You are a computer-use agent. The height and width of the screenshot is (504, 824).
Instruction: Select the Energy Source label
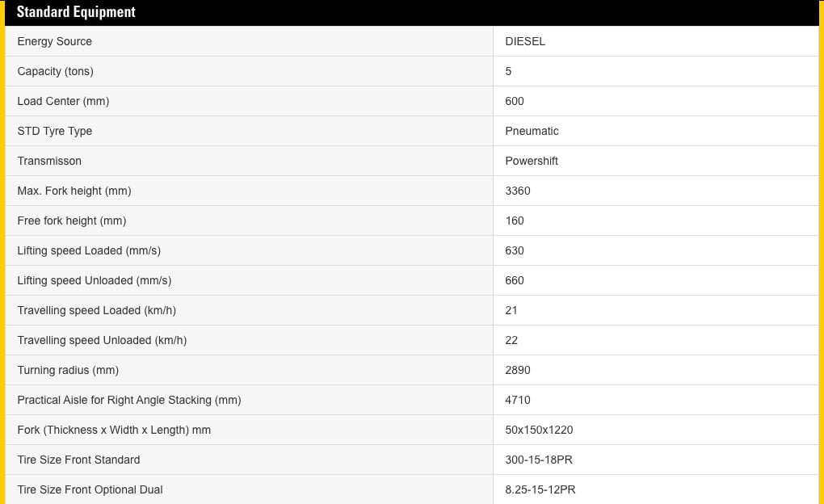tap(55, 41)
